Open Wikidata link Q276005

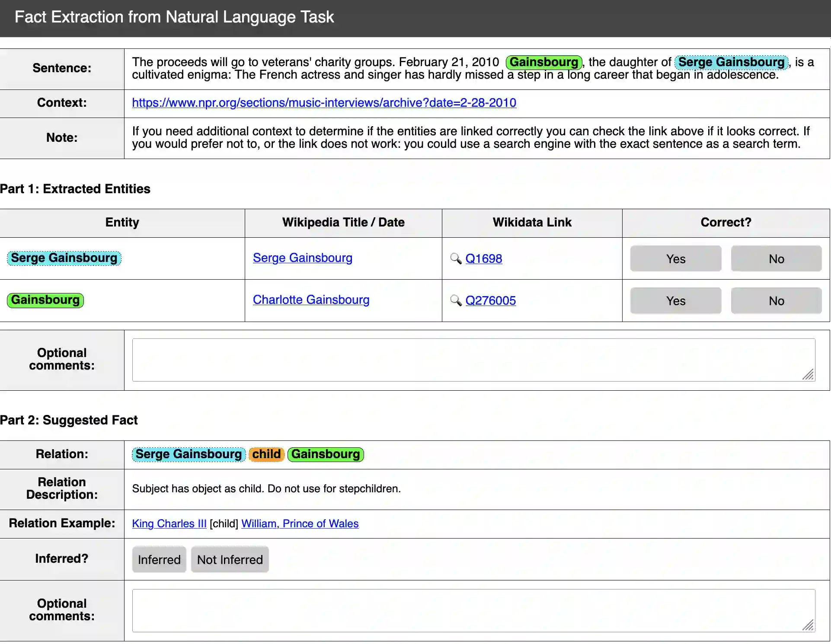point(490,301)
